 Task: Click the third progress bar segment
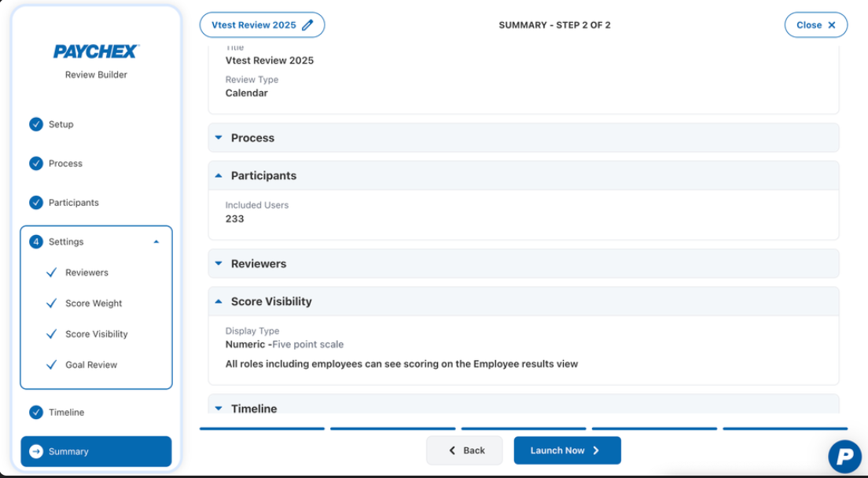[x=524, y=428]
